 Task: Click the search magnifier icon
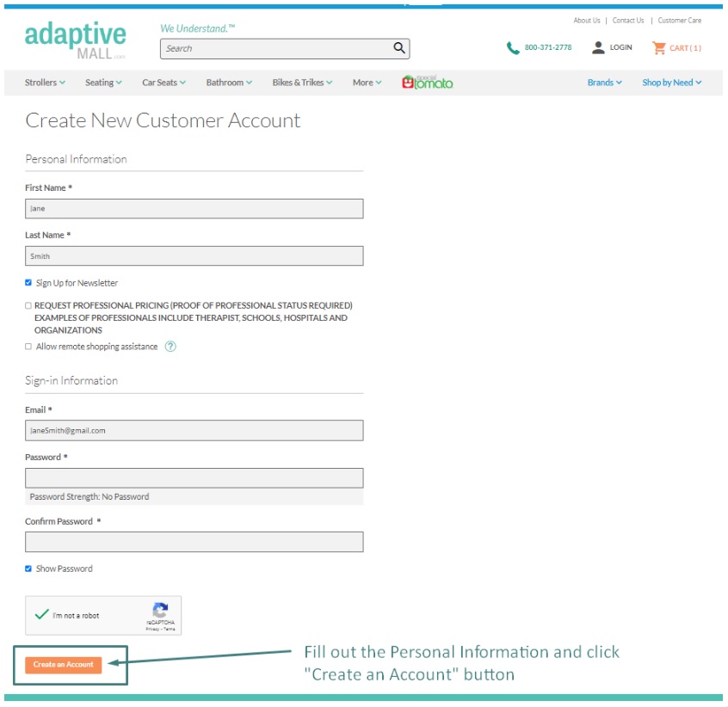coord(398,48)
